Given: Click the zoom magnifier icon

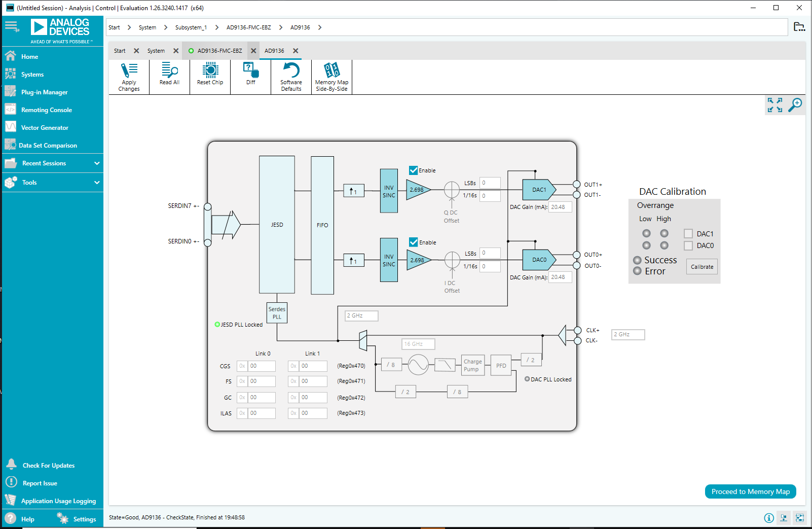Looking at the screenshot, I should (795, 105).
